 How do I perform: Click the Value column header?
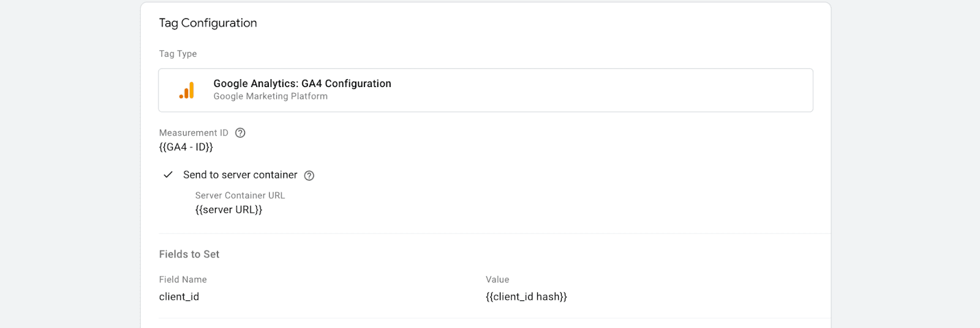tap(497, 280)
